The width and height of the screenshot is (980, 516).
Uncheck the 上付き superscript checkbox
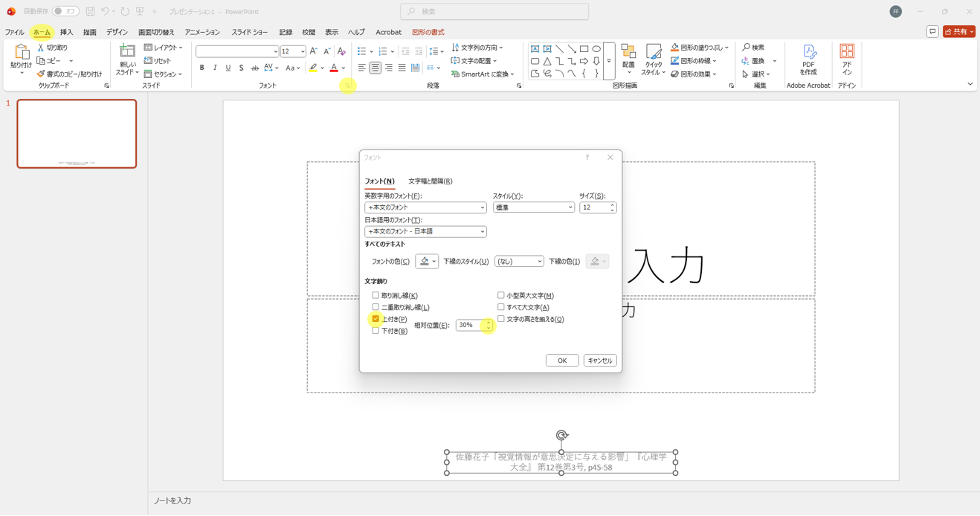[375, 319]
